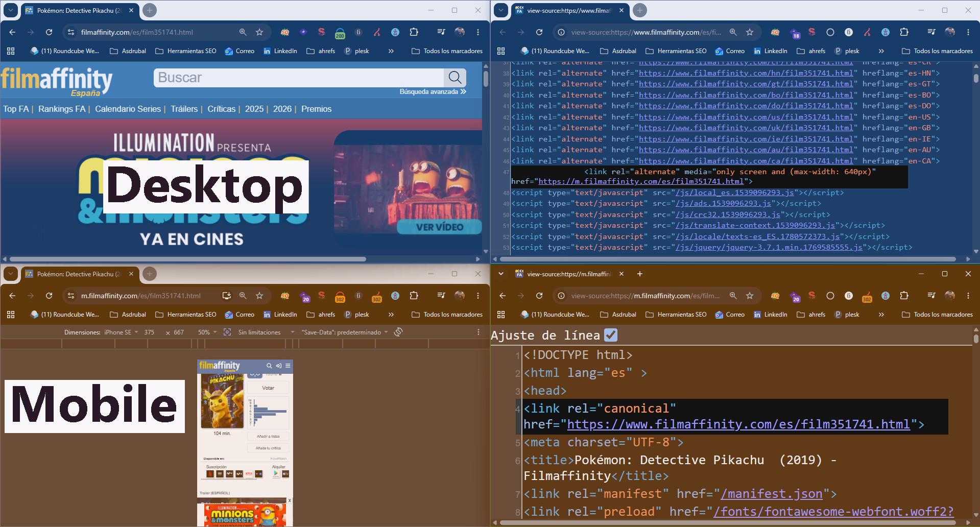Screen dimensions: 980x527
Task: Open the /js/ads.1539096293.js source link
Action: [723, 203]
